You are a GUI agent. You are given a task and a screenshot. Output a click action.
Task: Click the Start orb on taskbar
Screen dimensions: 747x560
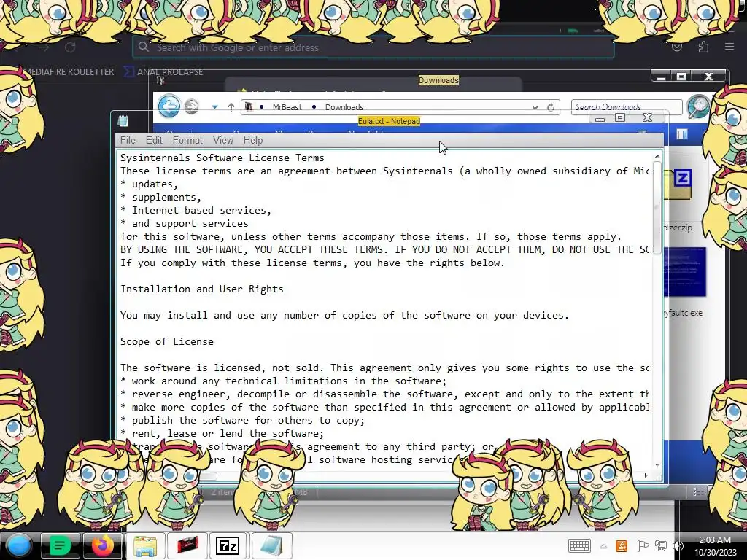tap(18, 545)
